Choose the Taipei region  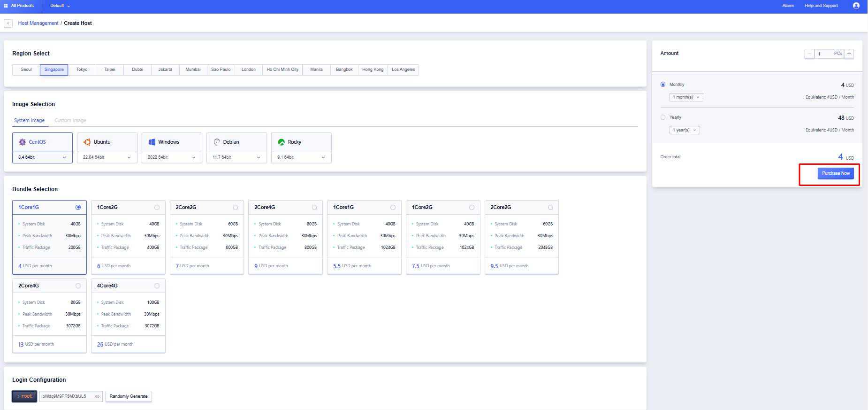coord(110,70)
